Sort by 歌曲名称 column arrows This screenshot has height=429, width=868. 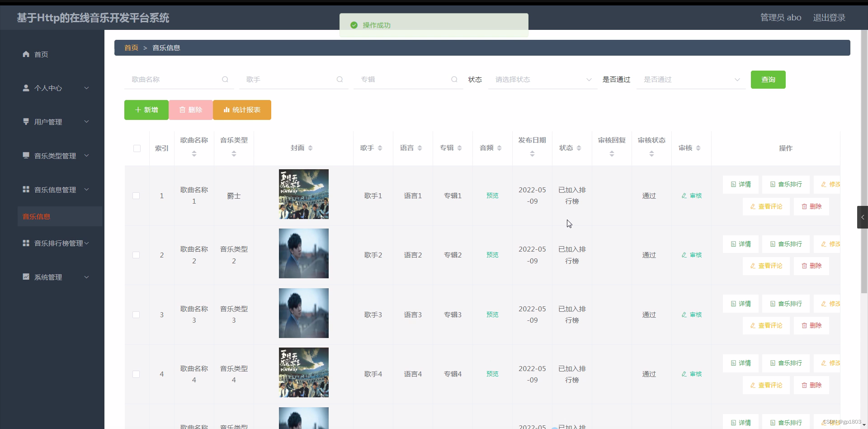pos(194,154)
